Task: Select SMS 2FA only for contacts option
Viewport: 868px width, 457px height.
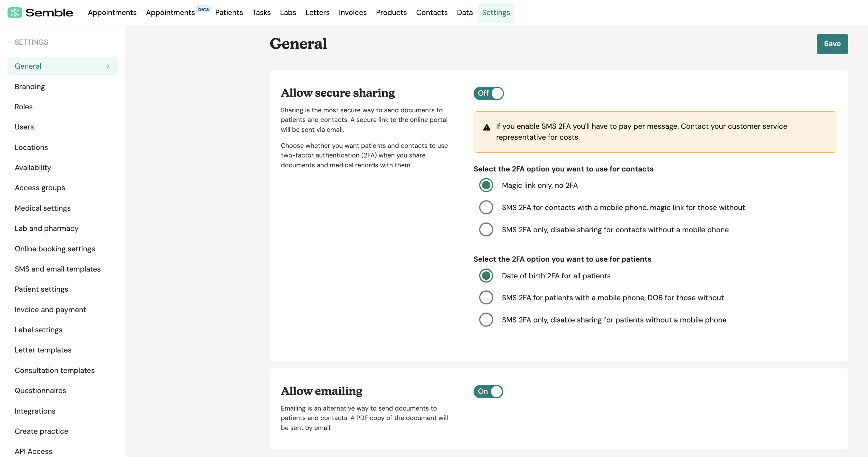Action: tap(486, 230)
